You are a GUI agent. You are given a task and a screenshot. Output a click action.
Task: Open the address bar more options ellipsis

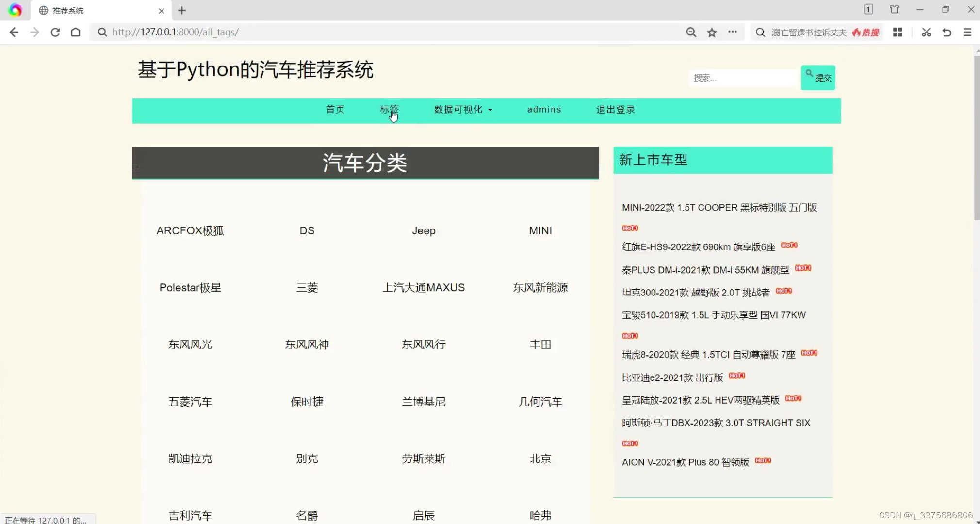point(733,32)
